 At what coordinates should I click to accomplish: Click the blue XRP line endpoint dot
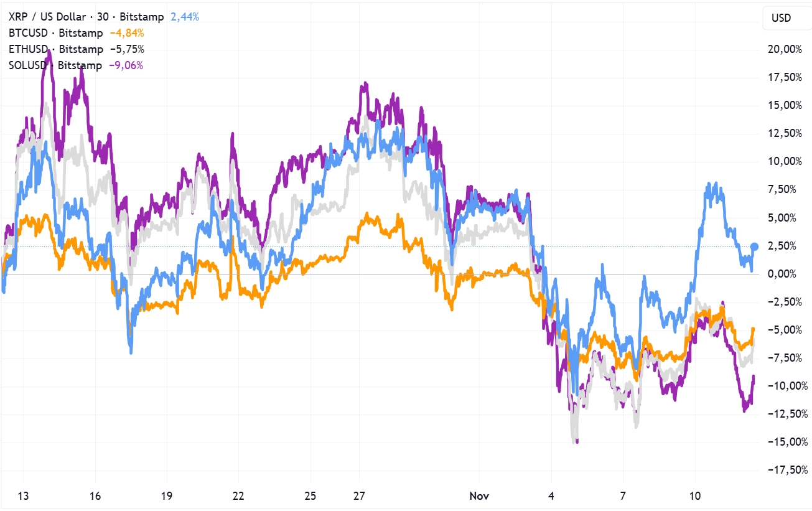(755, 246)
